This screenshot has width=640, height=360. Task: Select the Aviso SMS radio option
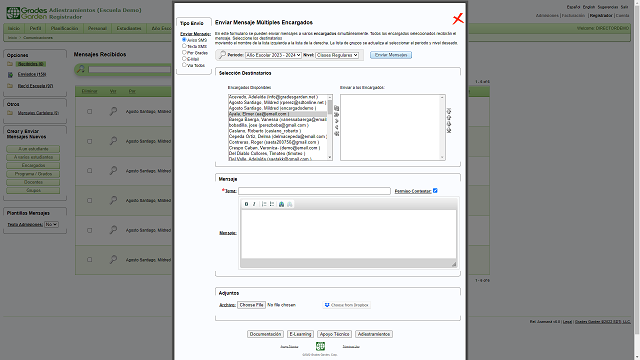click(184, 40)
